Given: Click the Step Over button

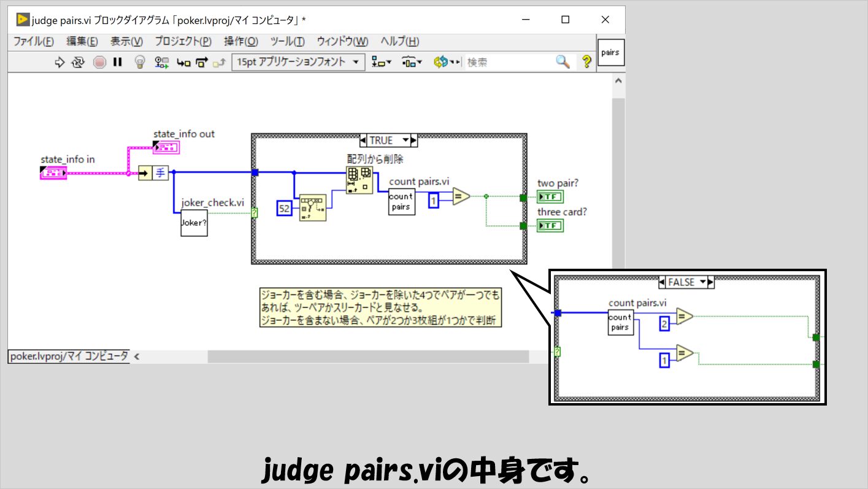Looking at the screenshot, I should tap(201, 62).
